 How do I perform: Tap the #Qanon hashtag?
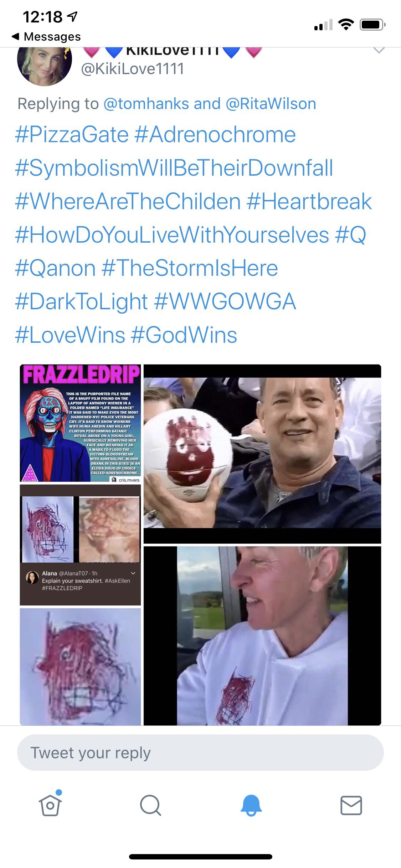55,268
